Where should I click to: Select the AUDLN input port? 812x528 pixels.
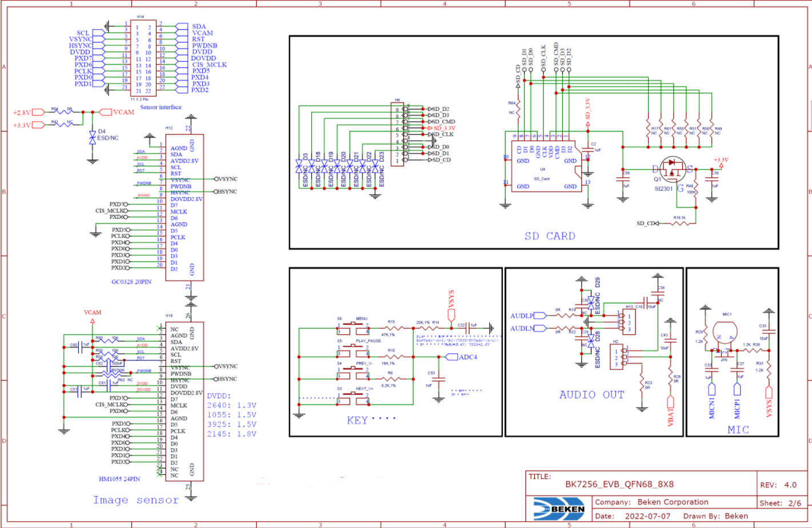point(528,329)
